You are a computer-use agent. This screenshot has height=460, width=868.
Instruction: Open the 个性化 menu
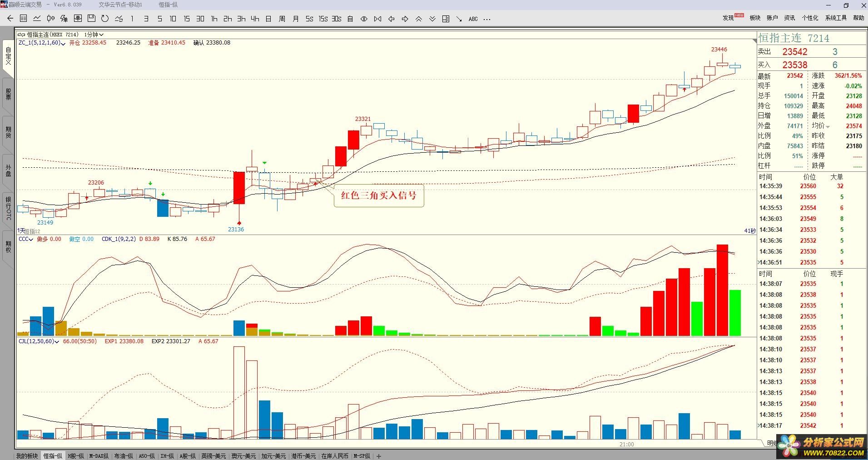(810, 18)
